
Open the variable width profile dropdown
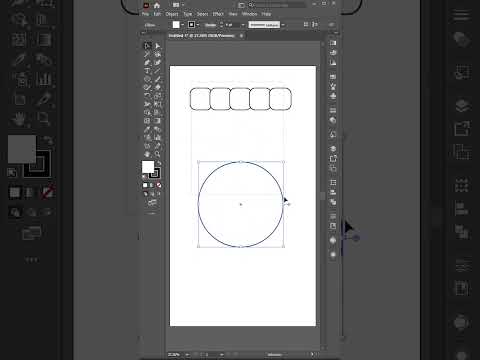(283, 25)
